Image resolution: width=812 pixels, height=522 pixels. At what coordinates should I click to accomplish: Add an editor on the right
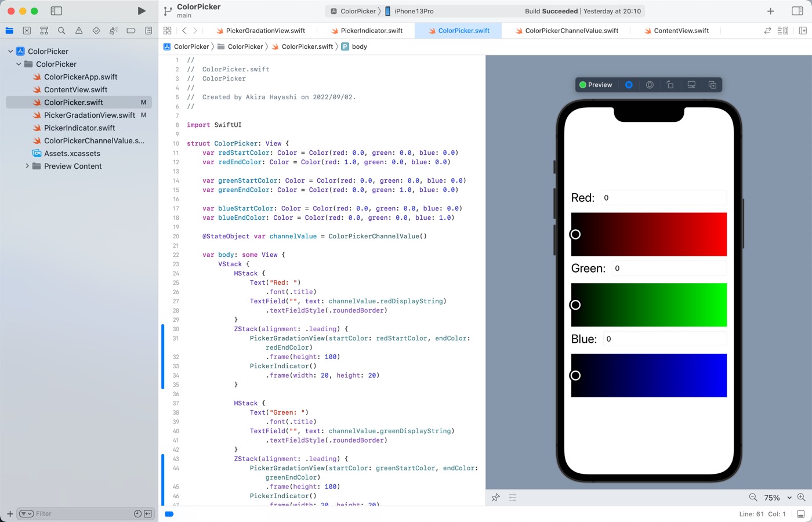[x=803, y=31]
